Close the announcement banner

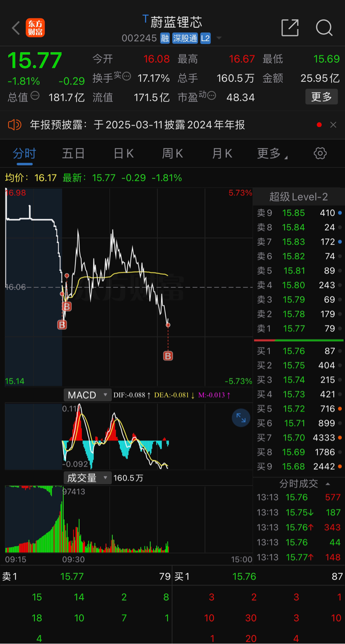pyautogui.click(x=333, y=125)
